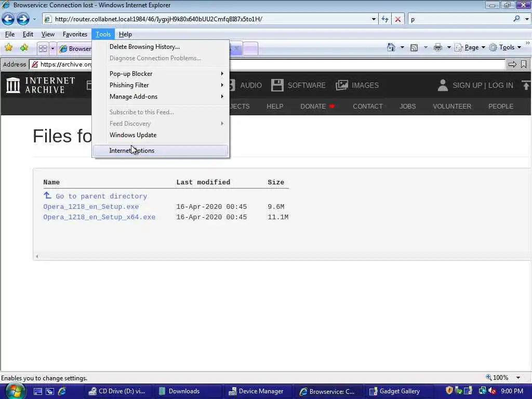The width and height of the screenshot is (532, 399).
Task: Click the Add to Favorites star-plus icon
Action: tap(24, 48)
